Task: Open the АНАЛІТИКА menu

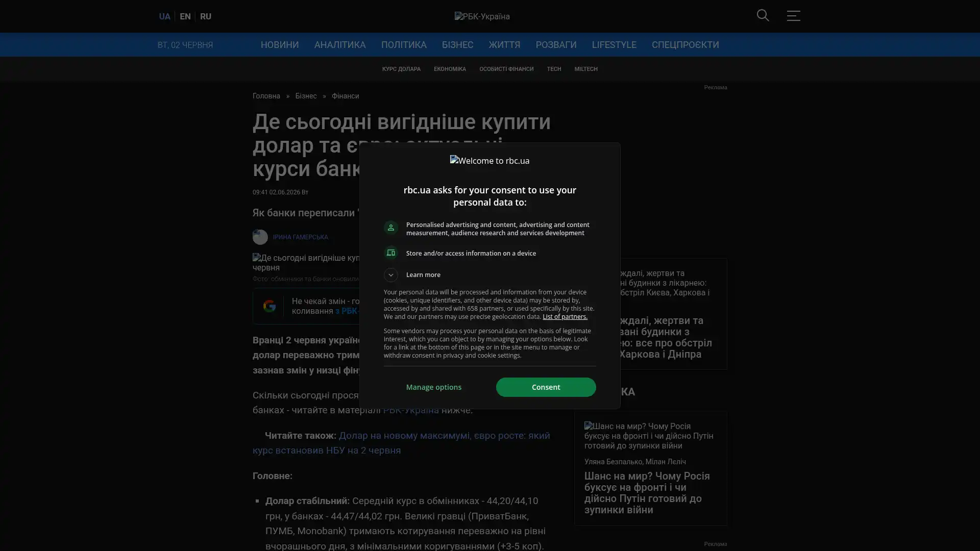Action: [340, 45]
